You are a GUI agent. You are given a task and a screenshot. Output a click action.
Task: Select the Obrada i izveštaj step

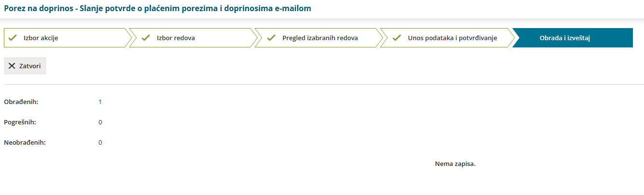point(573,38)
